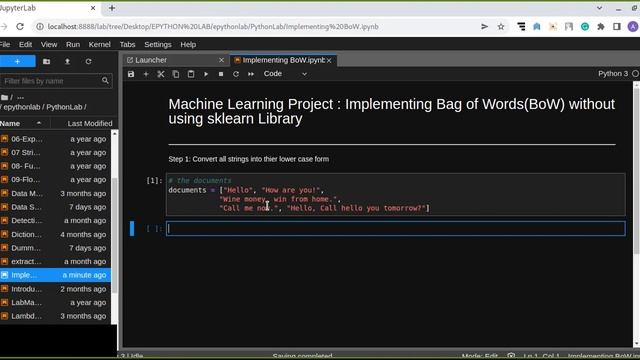Open the File menu
Screen dimensions: 640x360
pos(5,44)
